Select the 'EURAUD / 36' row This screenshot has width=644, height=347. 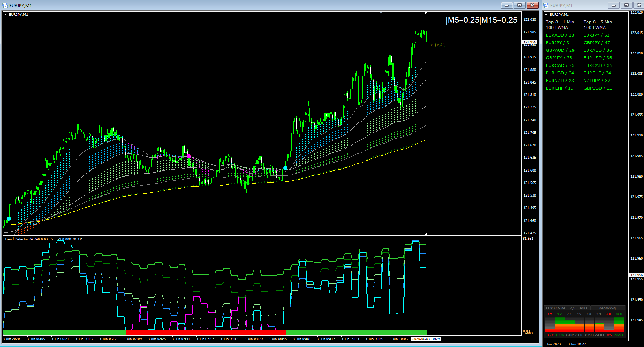(598, 50)
